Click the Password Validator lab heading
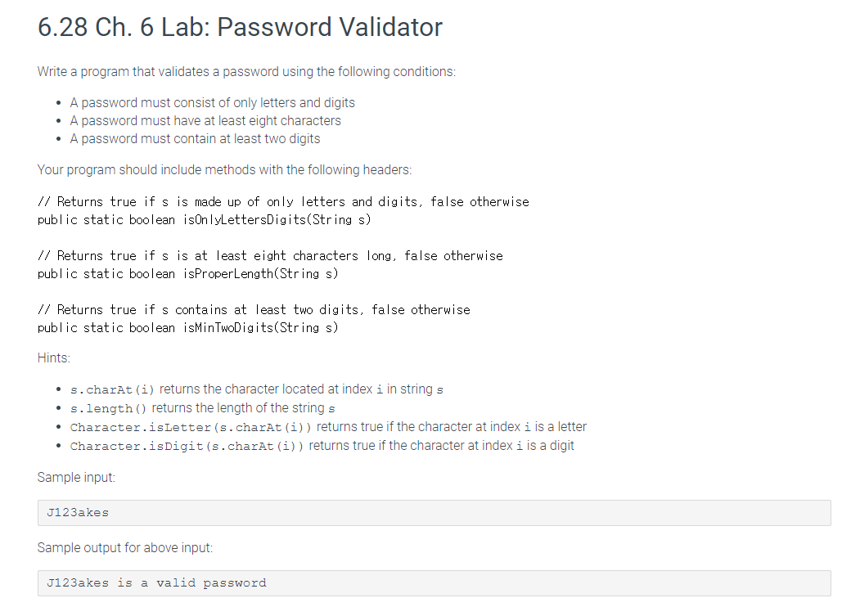 coord(240,27)
